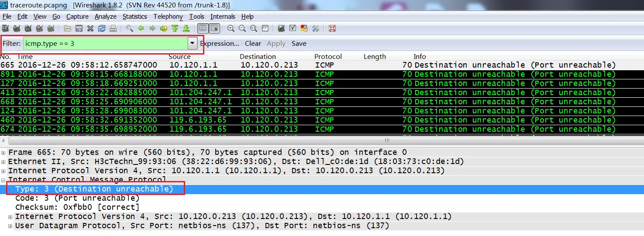Expand the inner IPv4 header (Src 10.120.0.213)
Viewport: 644px width, 236px height.
coord(10,216)
